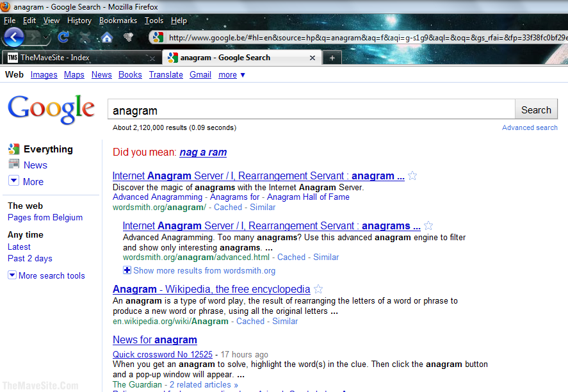
Task: Go to the Firefox home page icon
Action: point(106,37)
